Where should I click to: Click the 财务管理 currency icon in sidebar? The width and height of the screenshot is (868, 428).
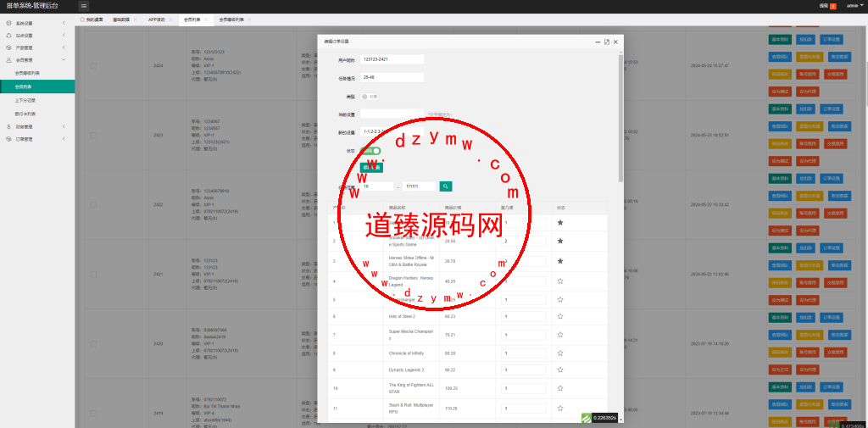tap(8, 127)
